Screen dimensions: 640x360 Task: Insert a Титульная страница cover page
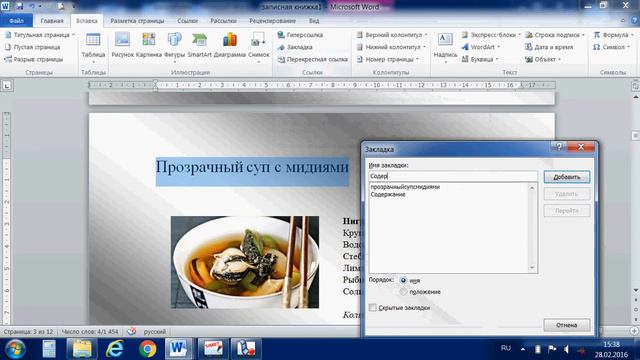[x=40, y=35]
